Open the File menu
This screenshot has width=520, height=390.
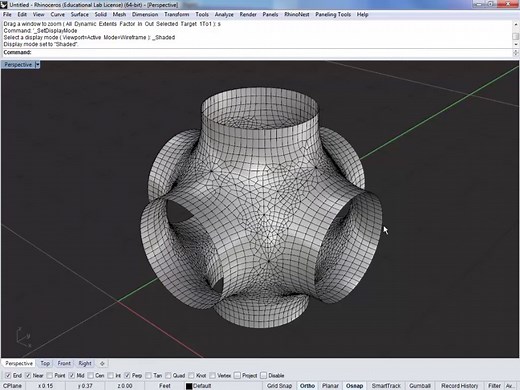(7, 14)
